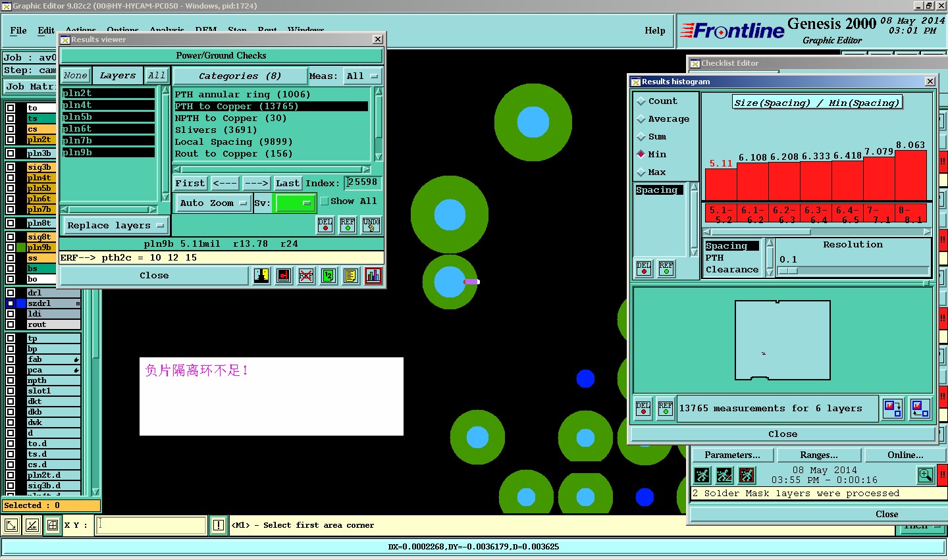The height and width of the screenshot is (560, 948).
Task: Select the Average radio button
Action: click(641, 119)
